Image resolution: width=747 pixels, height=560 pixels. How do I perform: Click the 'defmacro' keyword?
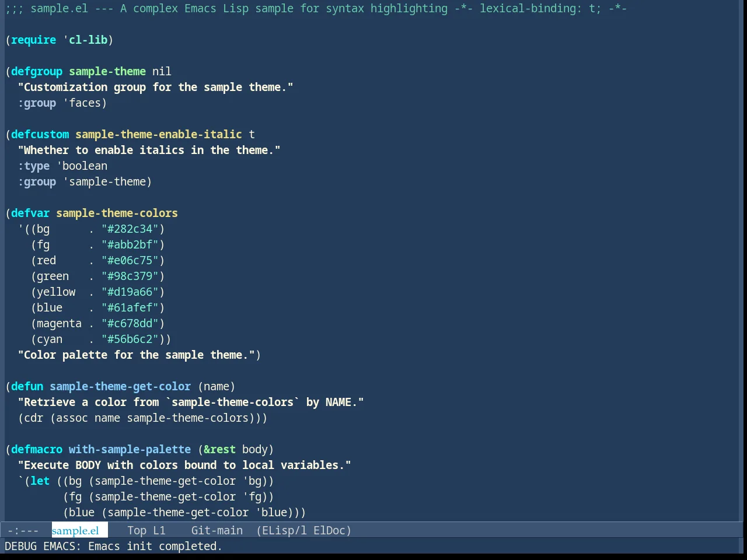37,449
